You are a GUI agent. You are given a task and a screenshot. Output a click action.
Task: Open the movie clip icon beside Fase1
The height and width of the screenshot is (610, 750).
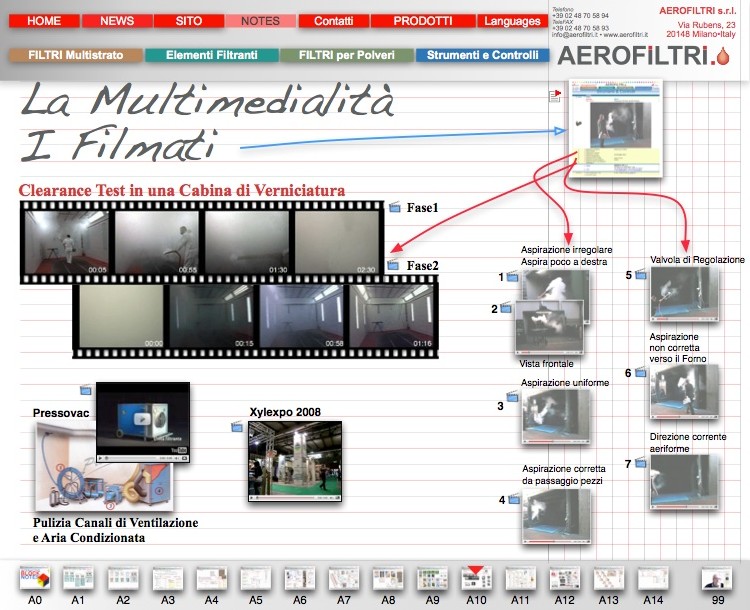(395, 208)
